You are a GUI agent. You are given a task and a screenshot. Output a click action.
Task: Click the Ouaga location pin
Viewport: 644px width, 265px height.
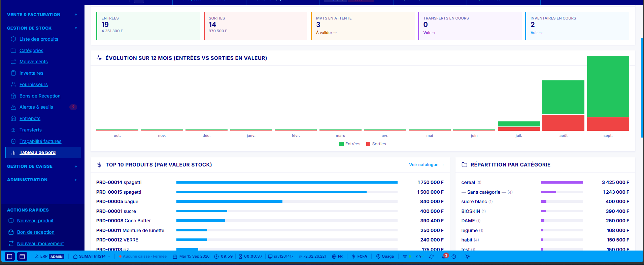click(385, 256)
